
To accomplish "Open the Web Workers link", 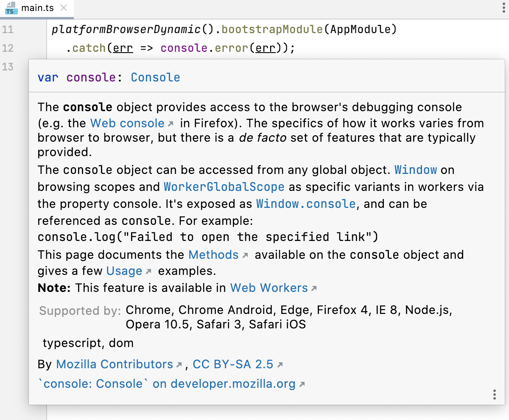I will (x=268, y=288).
